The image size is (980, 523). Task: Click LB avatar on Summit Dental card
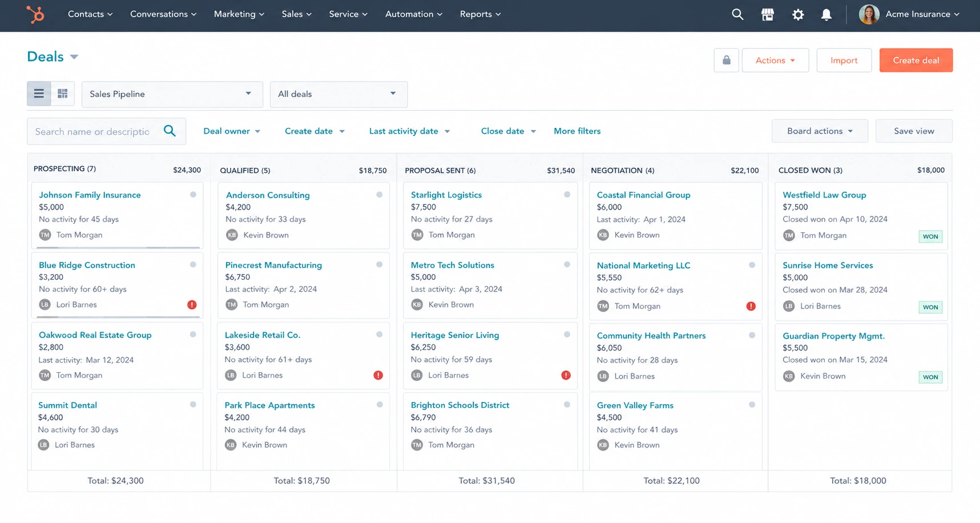(44, 445)
